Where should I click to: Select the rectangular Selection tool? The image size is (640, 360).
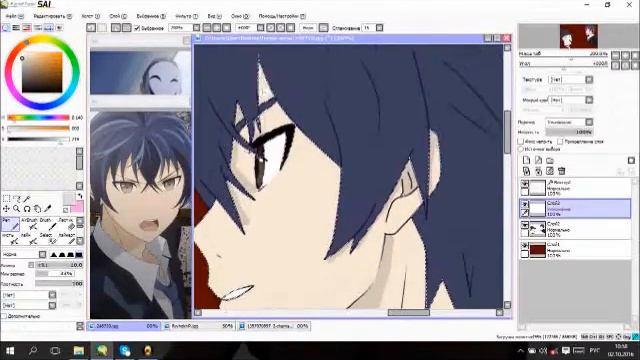pos(7,199)
